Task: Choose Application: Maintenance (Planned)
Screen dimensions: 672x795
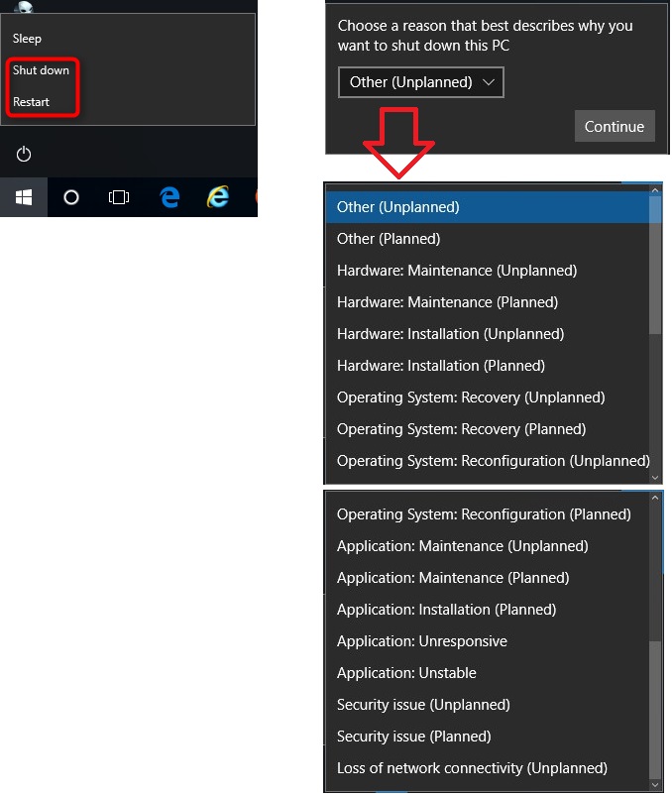Action: (x=487, y=578)
